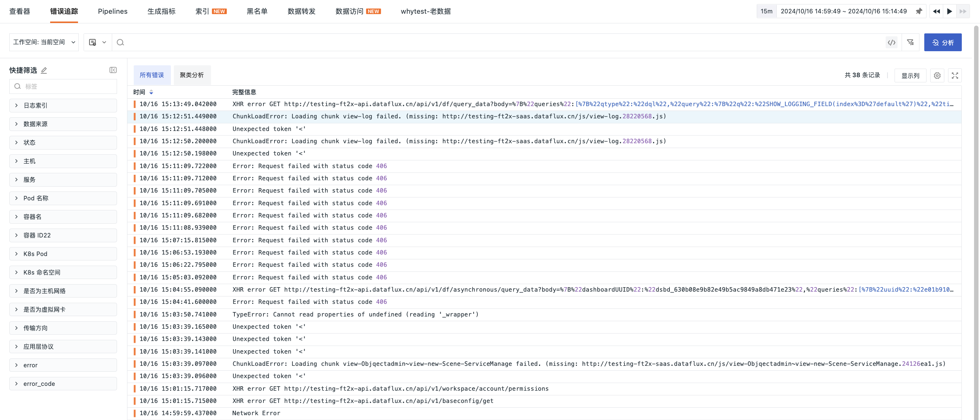Image resolution: width=980 pixels, height=420 pixels.
Task: Expand the 日志索引 filter group
Action: click(x=63, y=105)
